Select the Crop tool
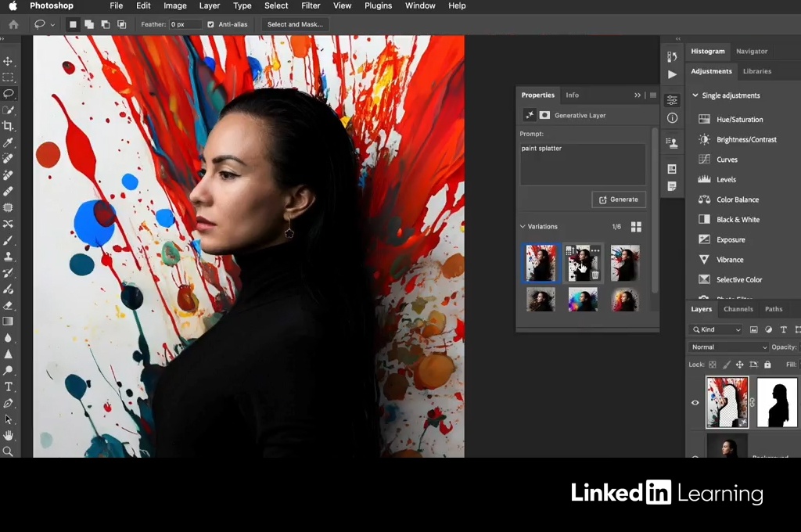The width and height of the screenshot is (801, 532). (x=9, y=126)
